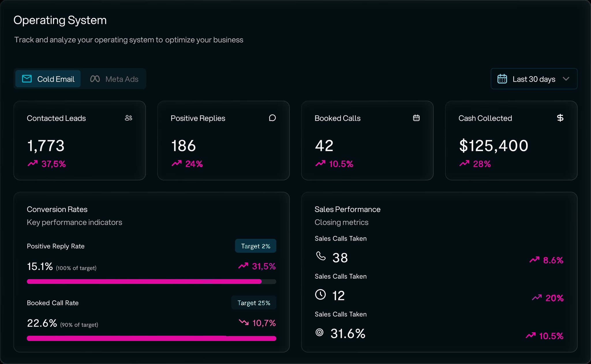Click the Positive Reply Rate progress bar
The image size is (591, 364).
(x=151, y=282)
